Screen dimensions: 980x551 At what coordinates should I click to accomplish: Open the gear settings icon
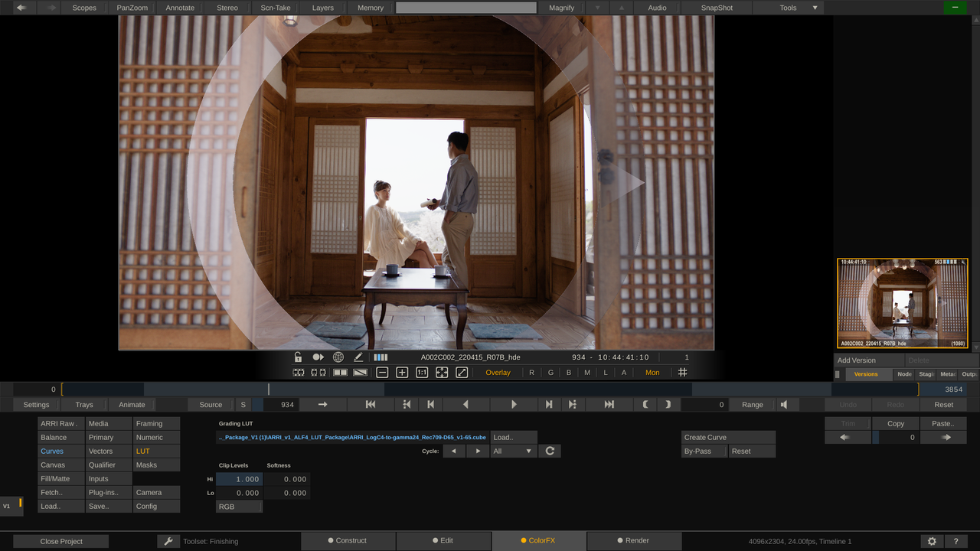pyautogui.click(x=932, y=541)
